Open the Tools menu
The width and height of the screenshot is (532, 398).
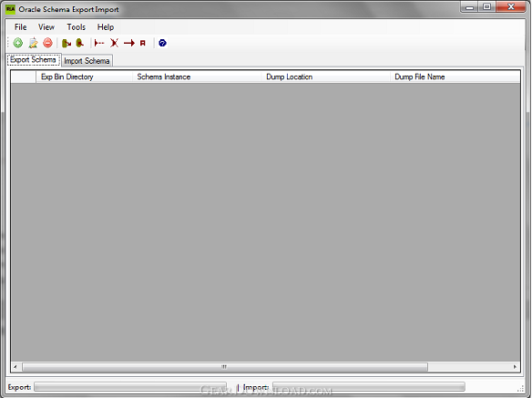[x=76, y=27]
